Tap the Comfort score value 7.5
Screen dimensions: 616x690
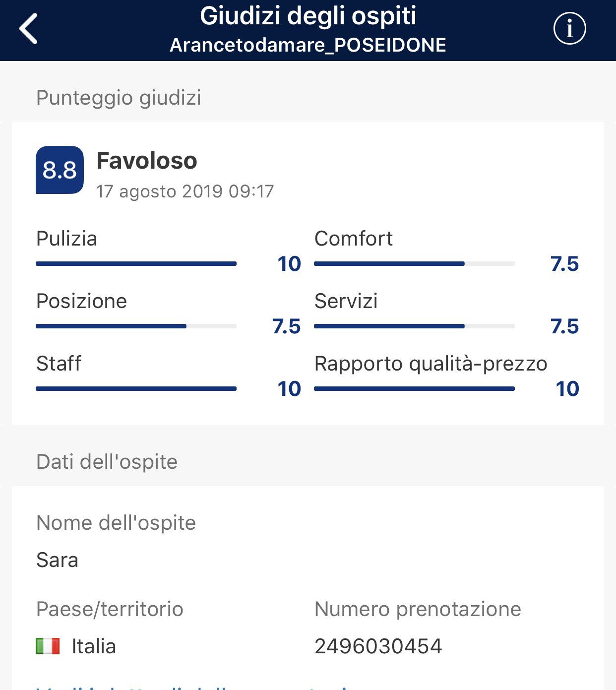[x=564, y=264]
